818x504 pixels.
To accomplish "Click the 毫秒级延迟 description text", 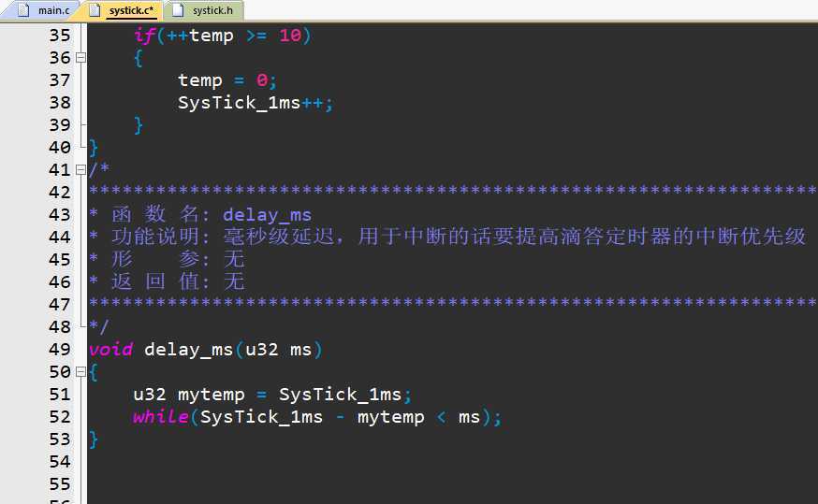I will 279,237.
